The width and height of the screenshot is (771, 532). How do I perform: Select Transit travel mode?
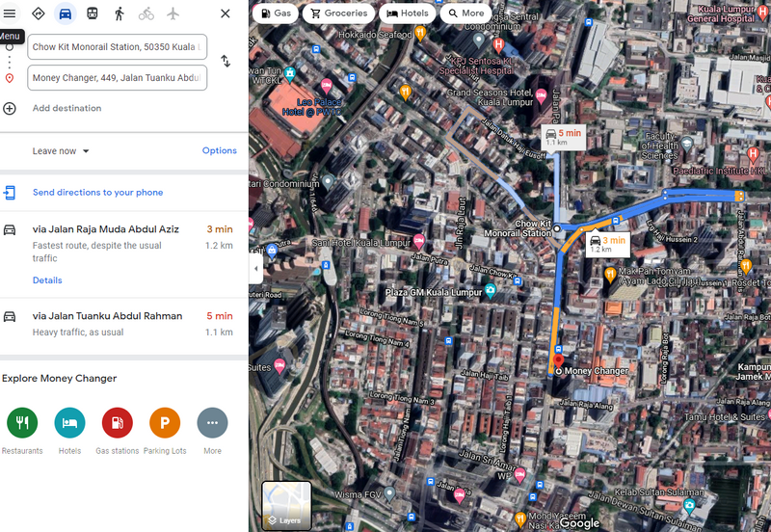92,13
